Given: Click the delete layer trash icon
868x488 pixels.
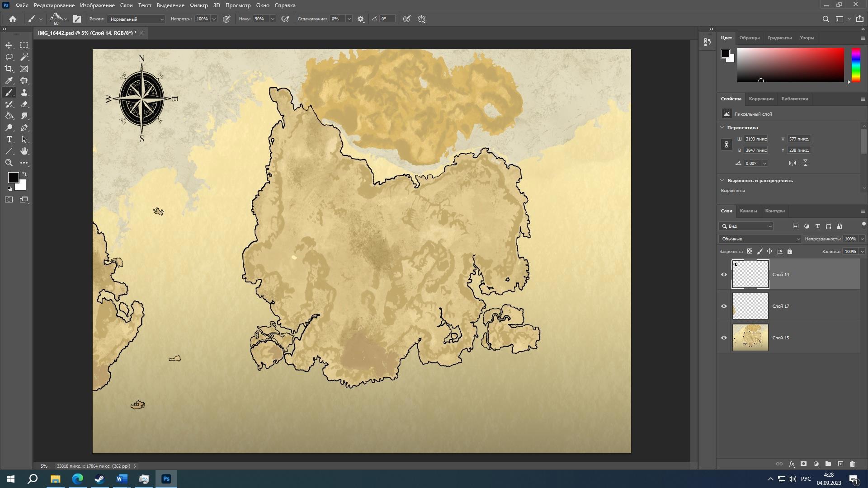Looking at the screenshot, I should (852, 464).
